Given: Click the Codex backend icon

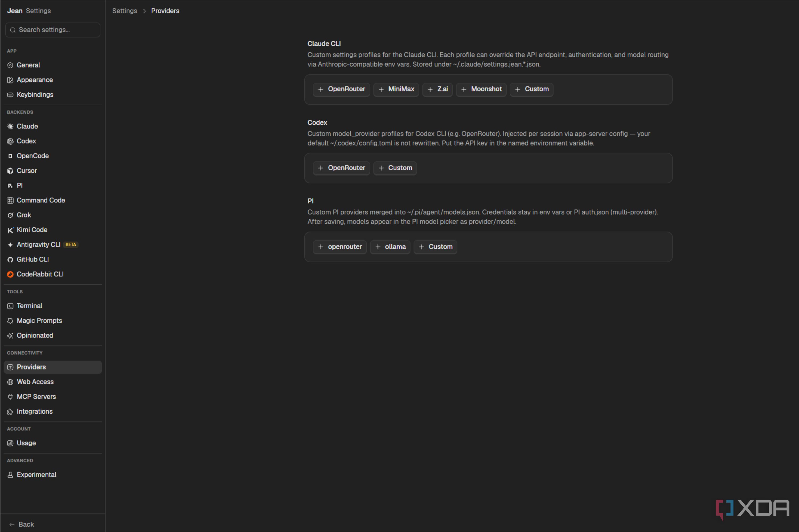Looking at the screenshot, I should pos(10,141).
